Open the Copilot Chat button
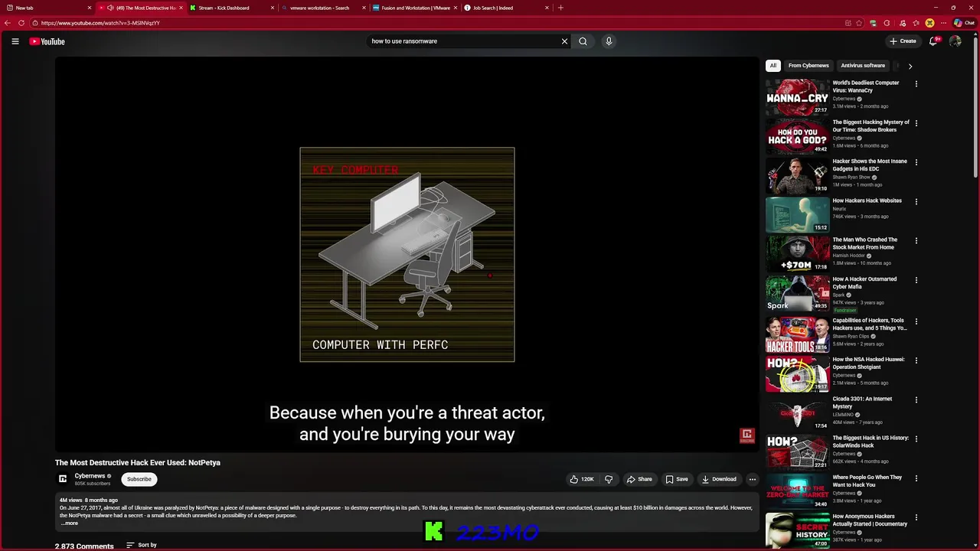 pyautogui.click(x=964, y=23)
